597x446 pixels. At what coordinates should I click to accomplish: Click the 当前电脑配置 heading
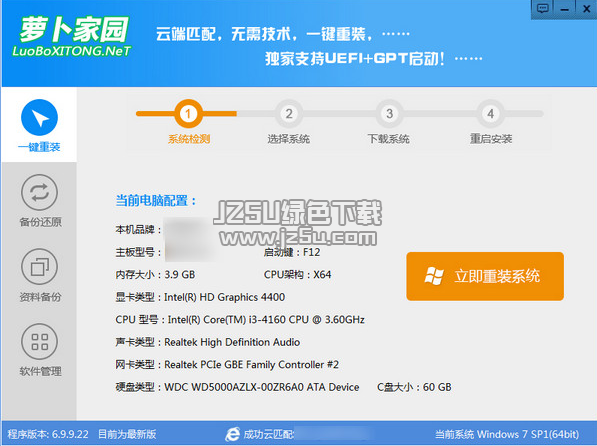(156, 200)
